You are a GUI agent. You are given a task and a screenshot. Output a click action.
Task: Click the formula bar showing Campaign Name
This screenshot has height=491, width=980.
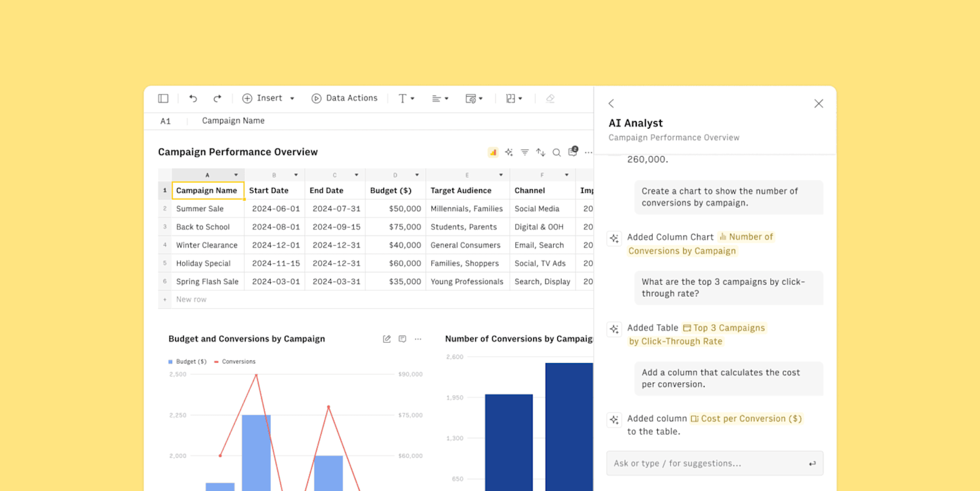[233, 121]
